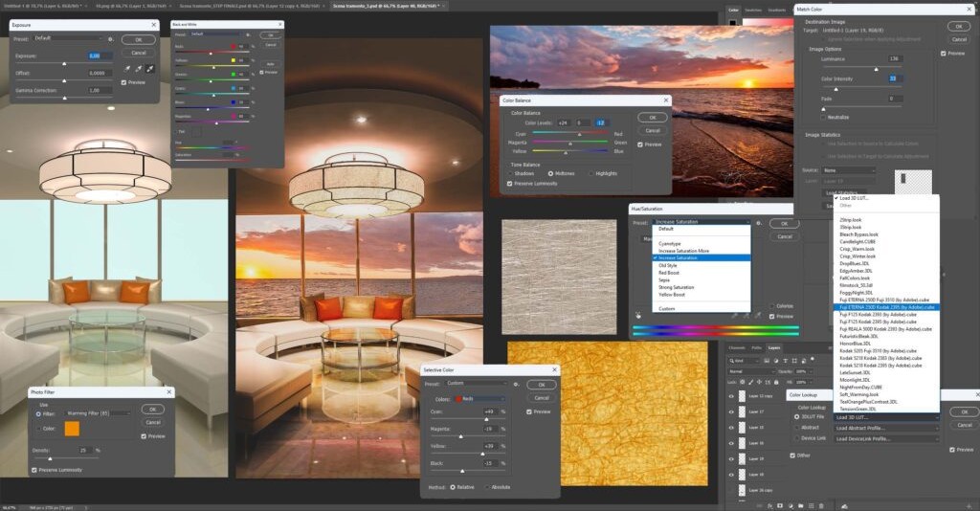Open the Load DeviceLink Profile dropdown

tap(885, 438)
